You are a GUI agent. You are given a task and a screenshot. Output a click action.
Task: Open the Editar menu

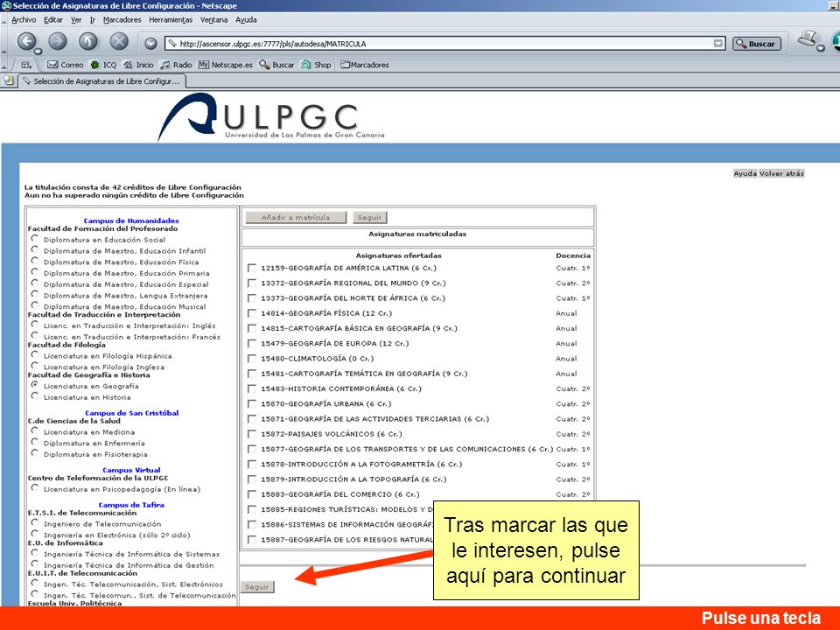click(x=53, y=20)
